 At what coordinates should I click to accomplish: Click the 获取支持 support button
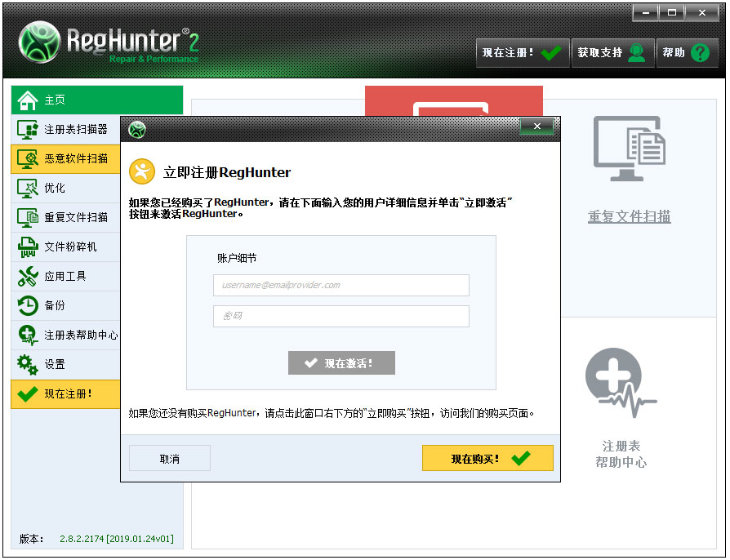pos(612,52)
